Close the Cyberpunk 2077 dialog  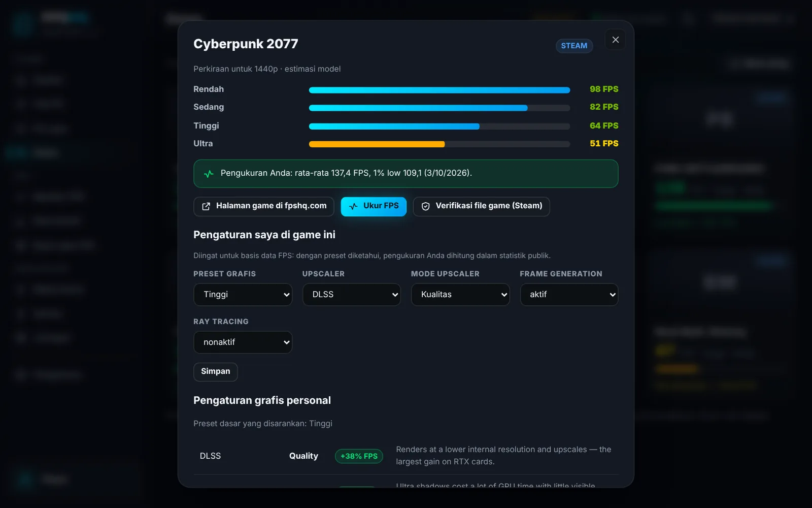click(x=615, y=40)
